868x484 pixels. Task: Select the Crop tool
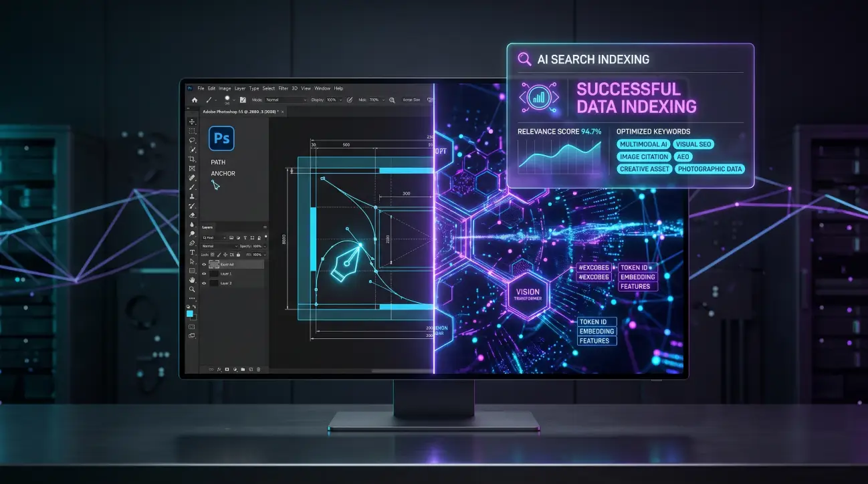pyautogui.click(x=192, y=159)
